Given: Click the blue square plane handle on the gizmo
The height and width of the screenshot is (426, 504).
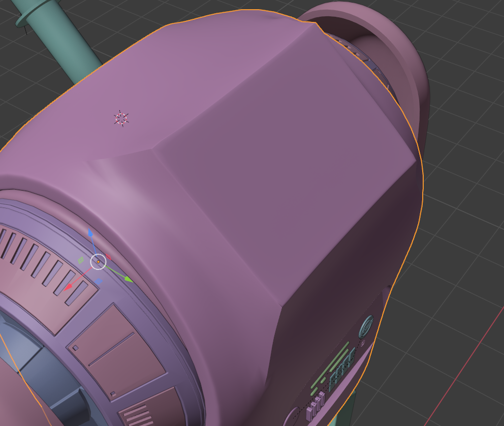Looking at the screenshot, I should (99, 282).
